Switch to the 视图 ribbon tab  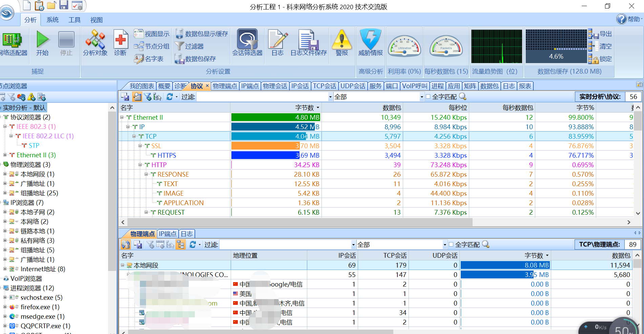97,20
